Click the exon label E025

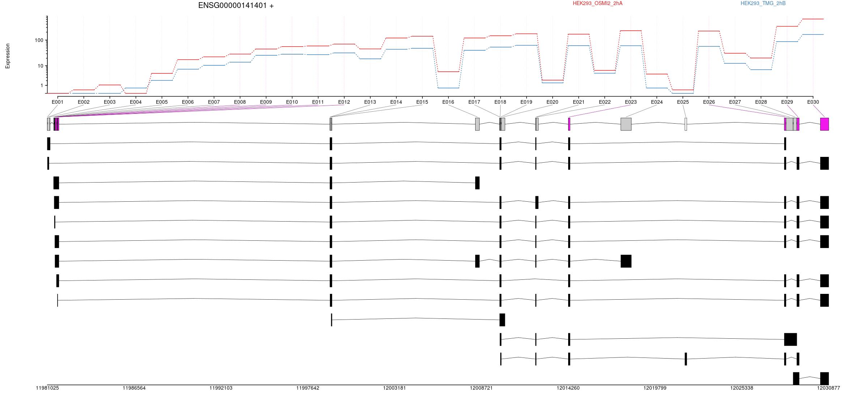coord(683,102)
